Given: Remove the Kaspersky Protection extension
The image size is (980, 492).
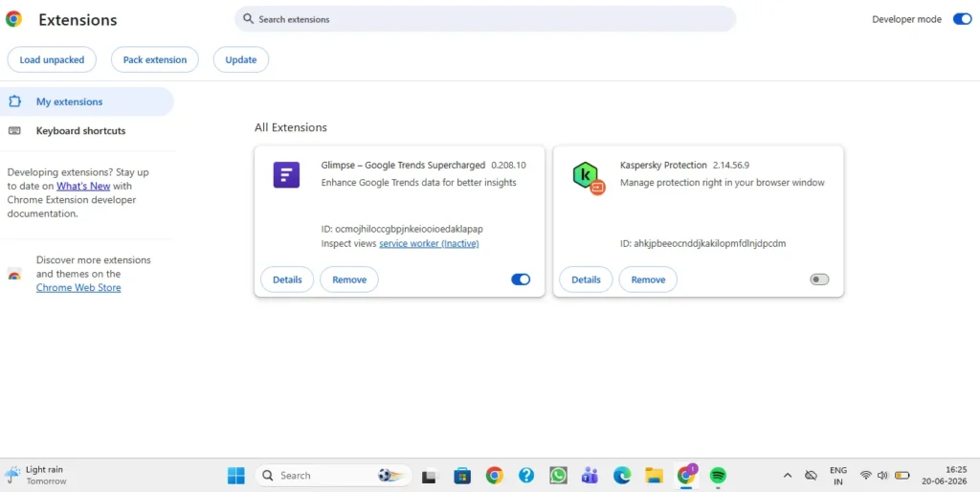Looking at the screenshot, I should point(648,280).
